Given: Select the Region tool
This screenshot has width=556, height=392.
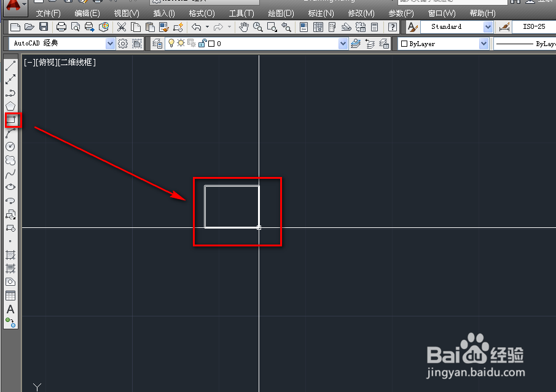Looking at the screenshot, I should click(10, 281).
